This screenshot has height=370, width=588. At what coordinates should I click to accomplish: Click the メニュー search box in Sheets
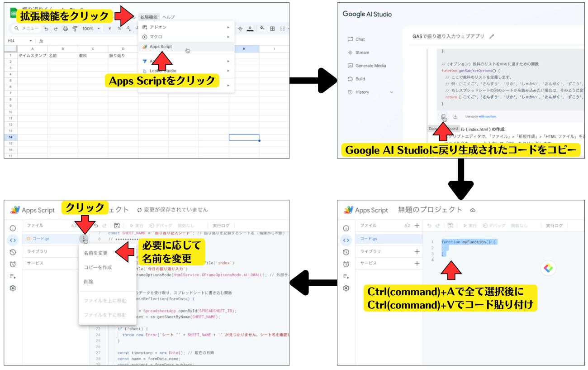click(x=27, y=29)
